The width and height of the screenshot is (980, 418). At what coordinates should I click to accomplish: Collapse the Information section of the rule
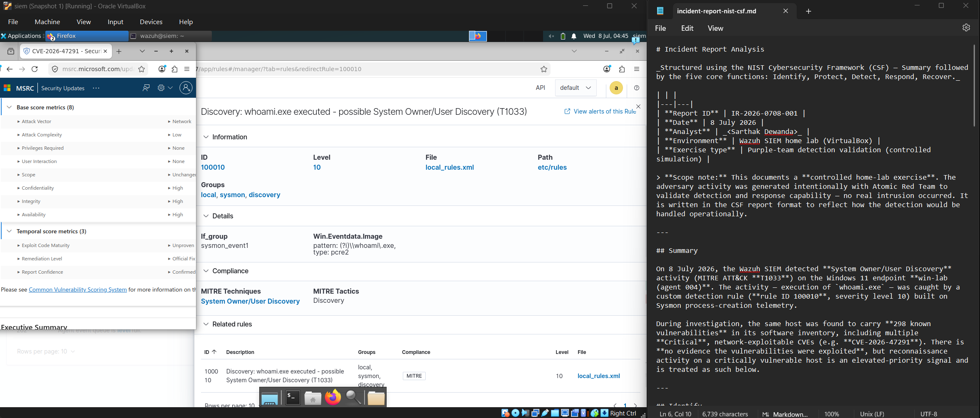206,137
